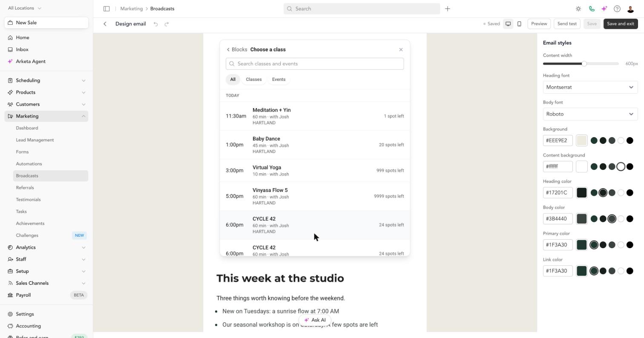The height and width of the screenshot is (338, 644).
Task: Switch to mobile preview mode
Action: coord(519,24)
